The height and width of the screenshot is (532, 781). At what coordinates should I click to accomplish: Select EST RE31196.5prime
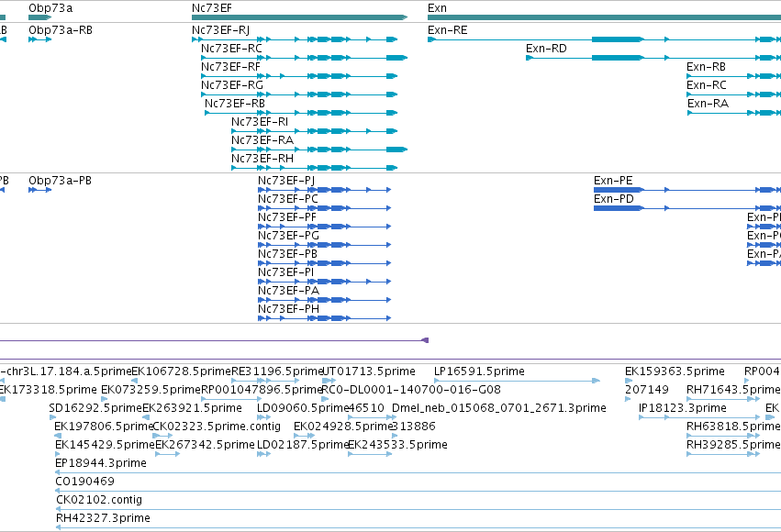pyautogui.click(x=278, y=371)
